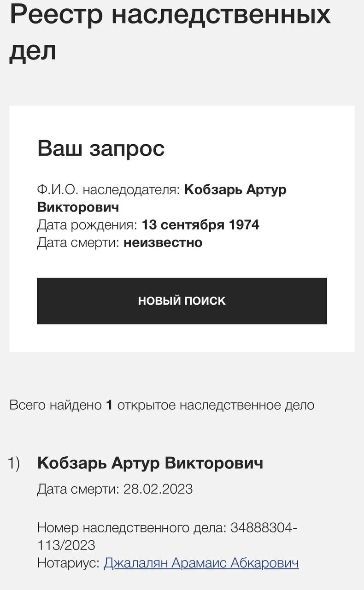364x590 pixels.
Task: Click the death date 28.02.2023 in result
Action: click(158, 489)
